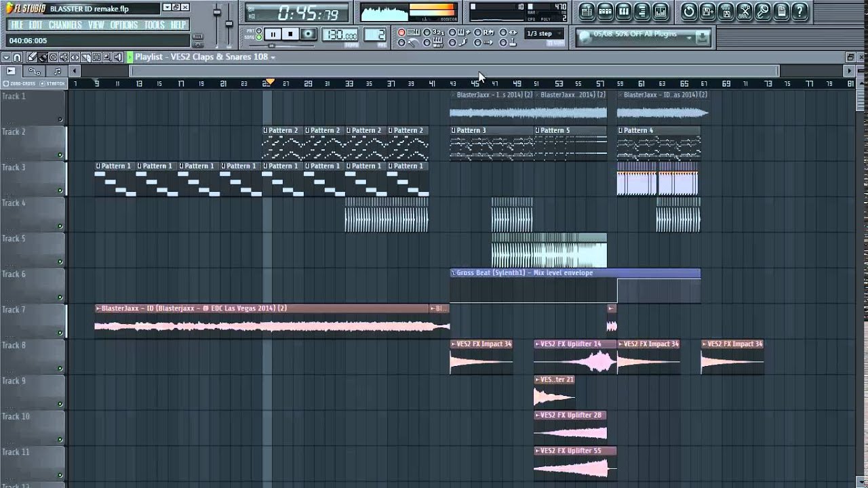This screenshot has width=868, height=488.
Task: Open VES2 FX Uplifter 55 clip menu
Action: [538, 451]
